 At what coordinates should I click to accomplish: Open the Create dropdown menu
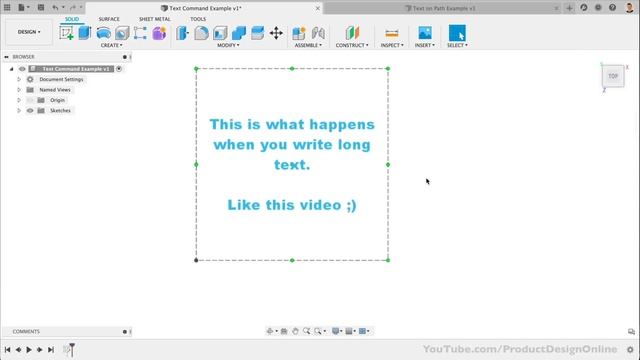point(111,45)
